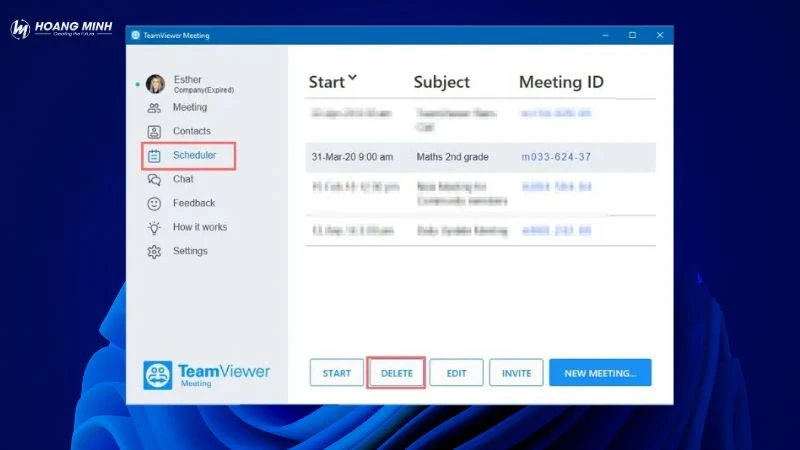Click the INVITE button

pyautogui.click(x=516, y=373)
